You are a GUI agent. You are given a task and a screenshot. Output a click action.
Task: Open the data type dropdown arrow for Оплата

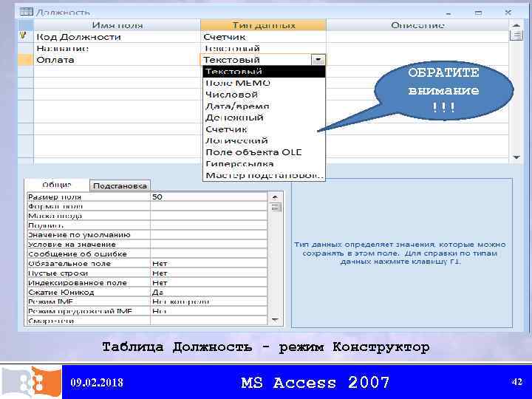coord(318,60)
